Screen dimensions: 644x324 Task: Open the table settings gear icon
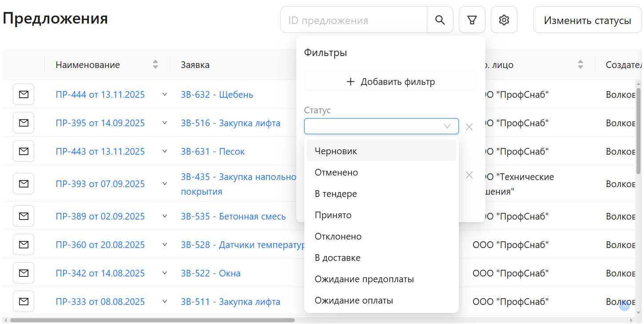coord(504,20)
